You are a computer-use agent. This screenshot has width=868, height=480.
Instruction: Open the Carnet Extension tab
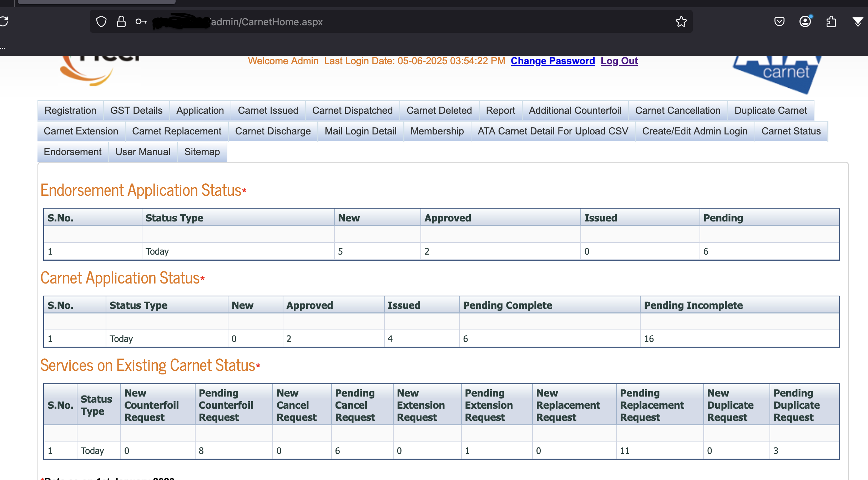(x=81, y=131)
